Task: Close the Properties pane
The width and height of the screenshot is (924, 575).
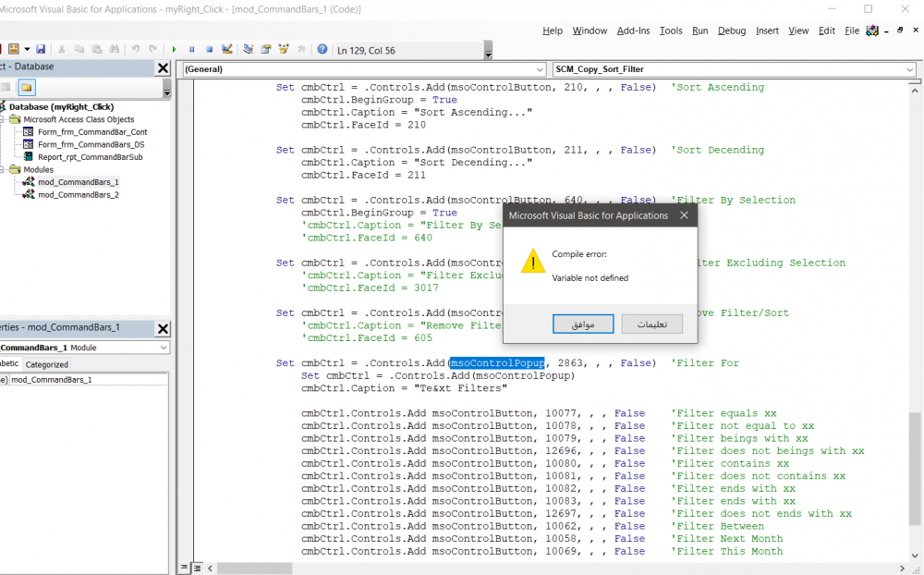Action: (x=164, y=329)
